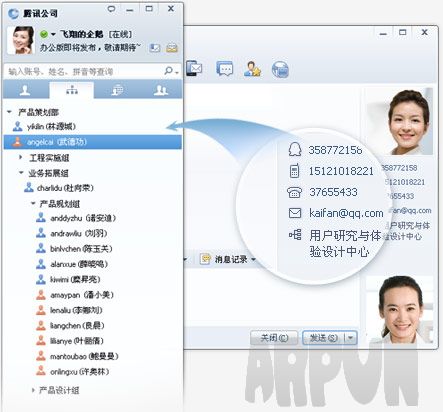This screenshot has height=412, width=443.
Task: Click the 消息记录 notepad icon
Action: tap(205, 259)
